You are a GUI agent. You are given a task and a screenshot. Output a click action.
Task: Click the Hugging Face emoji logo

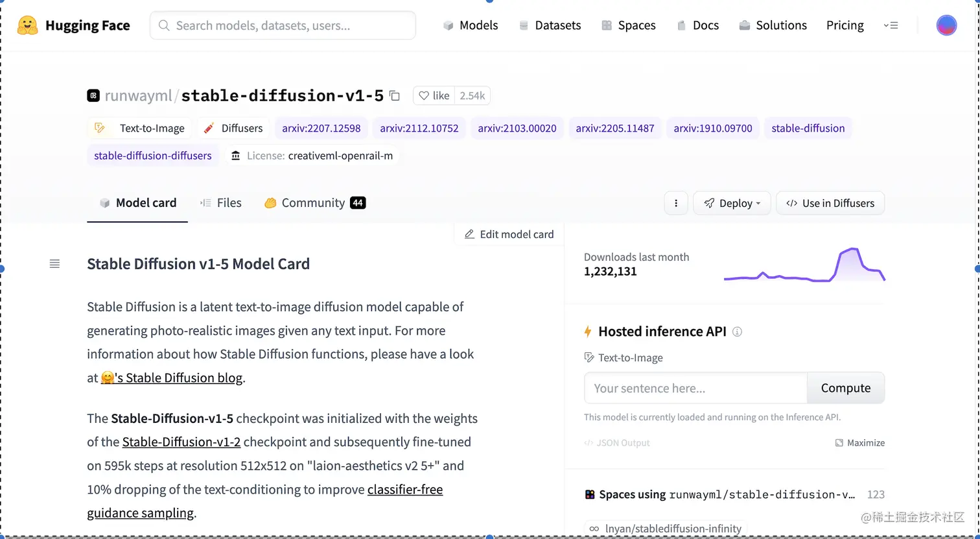click(x=27, y=25)
